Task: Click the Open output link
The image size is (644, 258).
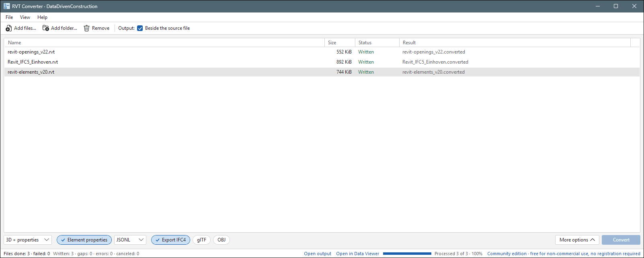Action: click(x=318, y=254)
